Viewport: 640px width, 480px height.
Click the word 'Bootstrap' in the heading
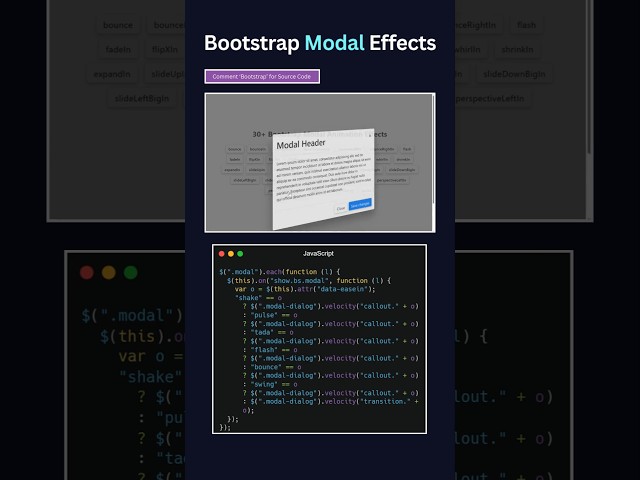pos(252,44)
